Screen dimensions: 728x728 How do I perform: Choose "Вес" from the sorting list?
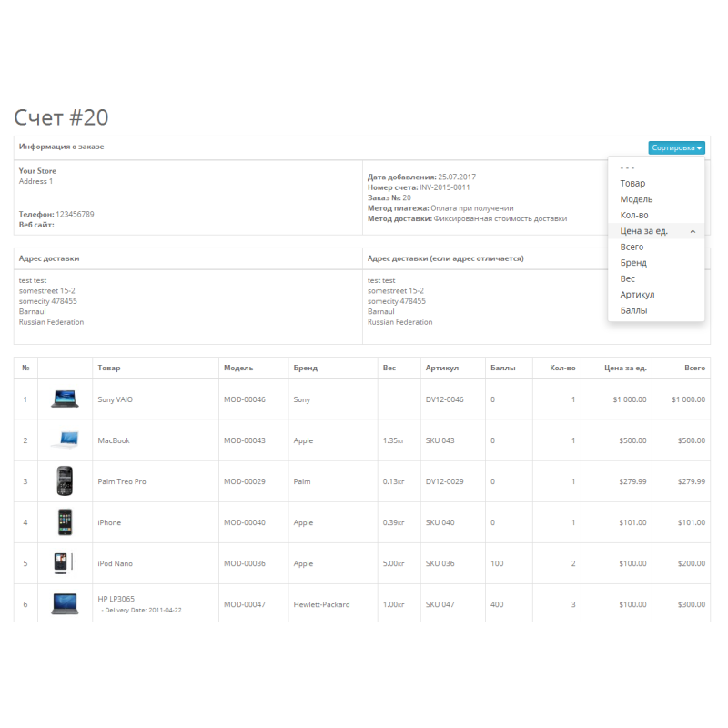pos(628,278)
